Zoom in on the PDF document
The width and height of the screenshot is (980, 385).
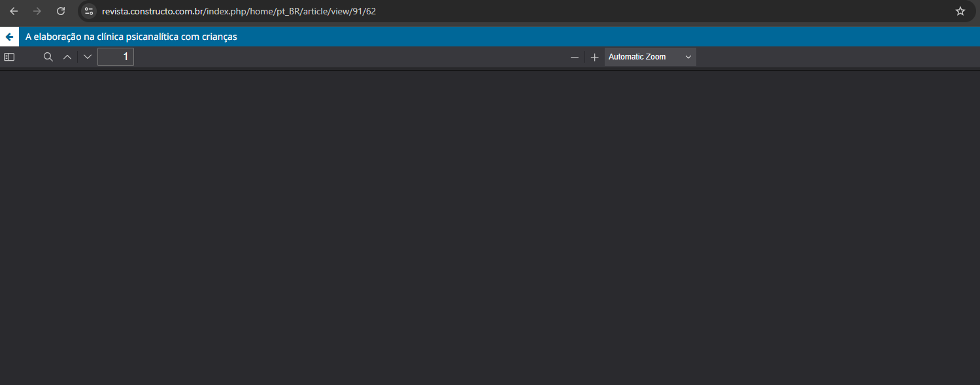[x=594, y=57]
